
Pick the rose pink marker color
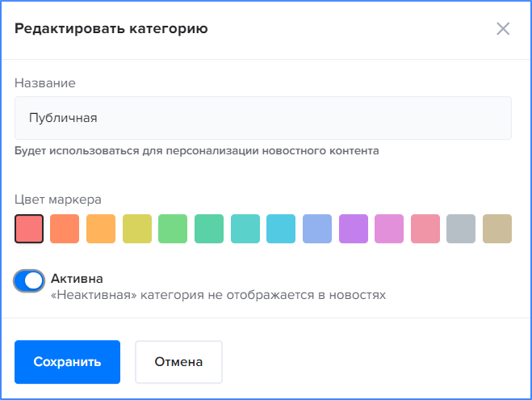[425, 229]
